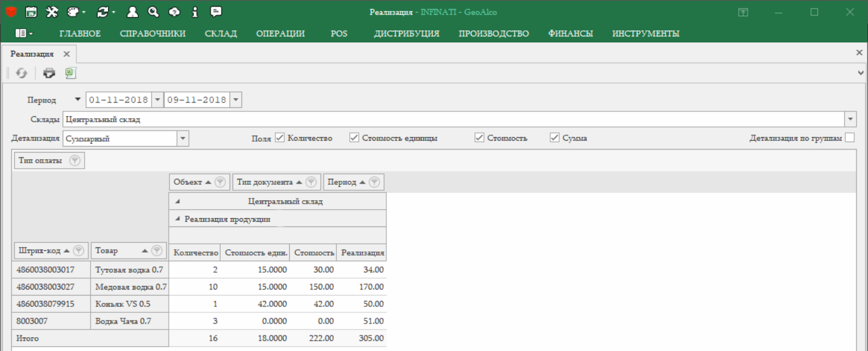Click the layout panel icon left of ГЛАВНОЕ
This screenshot has width=868, height=351.
click(x=21, y=33)
